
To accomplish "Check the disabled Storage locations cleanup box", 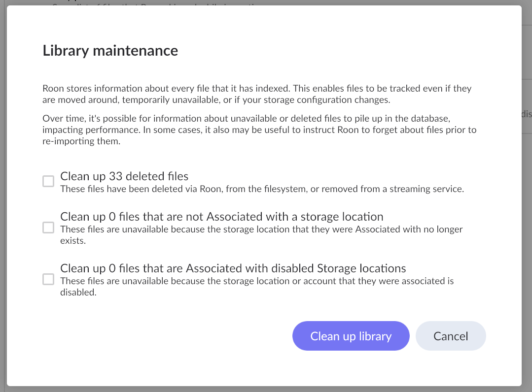I will point(48,280).
